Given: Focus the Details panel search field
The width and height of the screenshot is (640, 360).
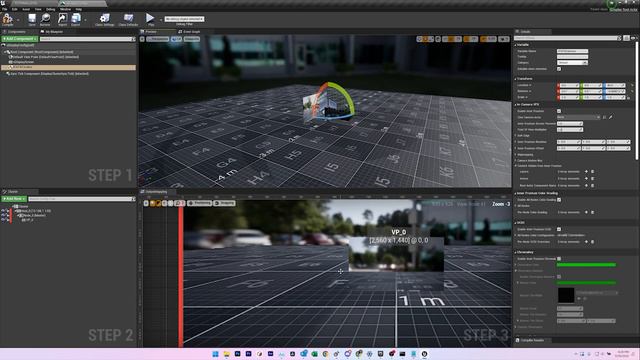Looking at the screenshot, I should (567, 38).
